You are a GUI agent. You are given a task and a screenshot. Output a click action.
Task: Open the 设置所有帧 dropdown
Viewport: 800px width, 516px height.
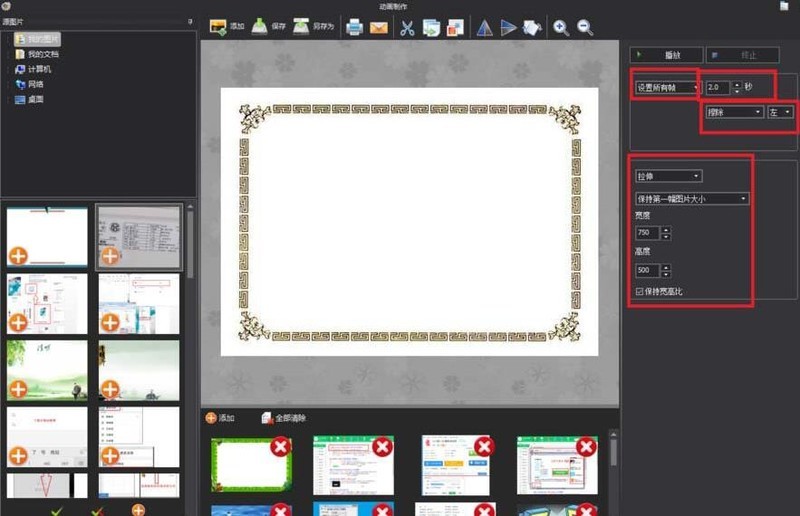click(667, 87)
